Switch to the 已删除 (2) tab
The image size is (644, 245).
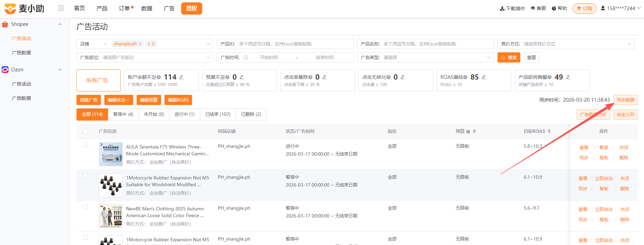click(251, 114)
